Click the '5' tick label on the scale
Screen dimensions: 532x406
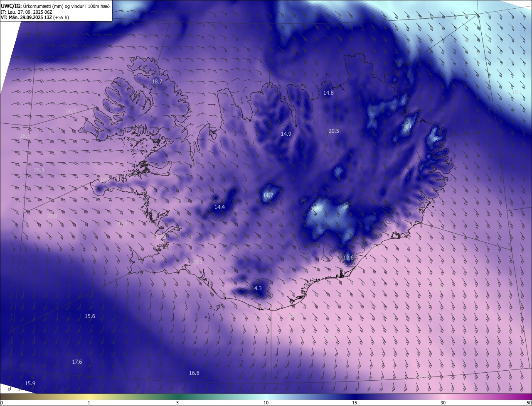click(177, 403)
